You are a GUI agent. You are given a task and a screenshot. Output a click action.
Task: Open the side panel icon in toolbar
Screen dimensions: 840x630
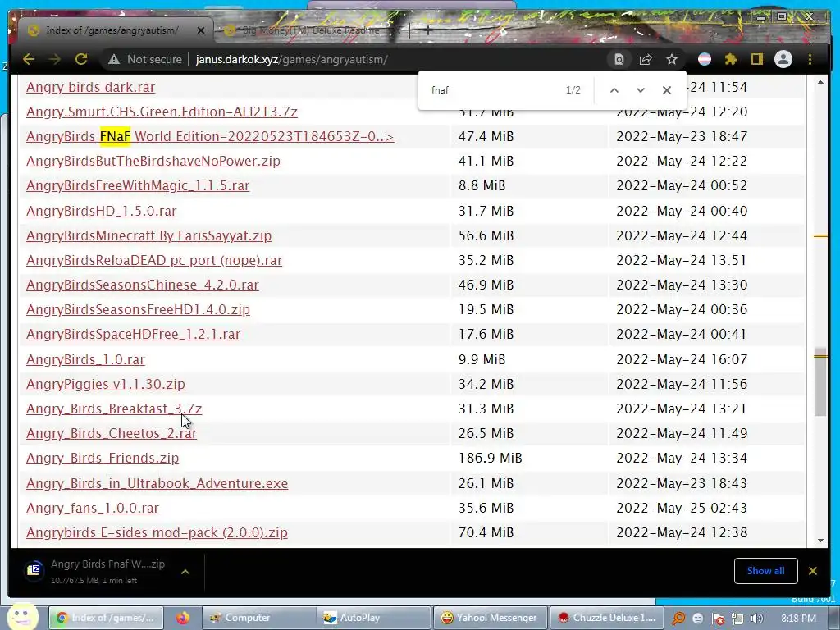coord(756,59)
